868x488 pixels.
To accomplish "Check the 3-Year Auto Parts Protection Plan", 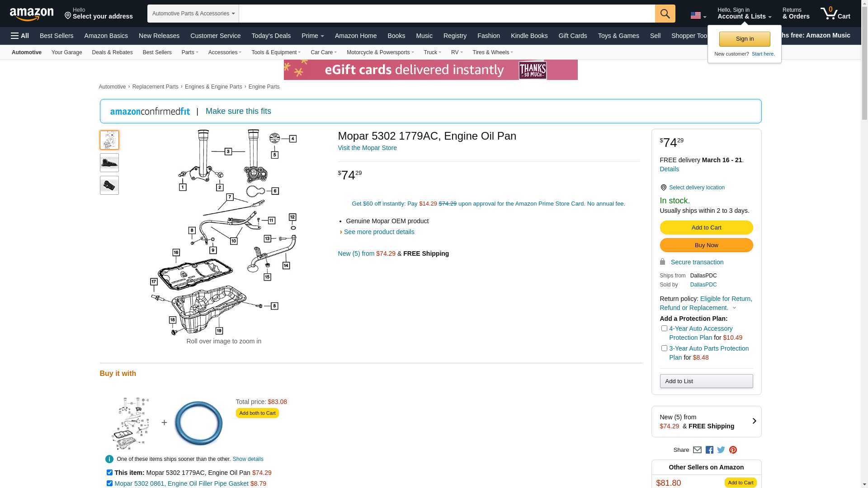I will 664,348.
